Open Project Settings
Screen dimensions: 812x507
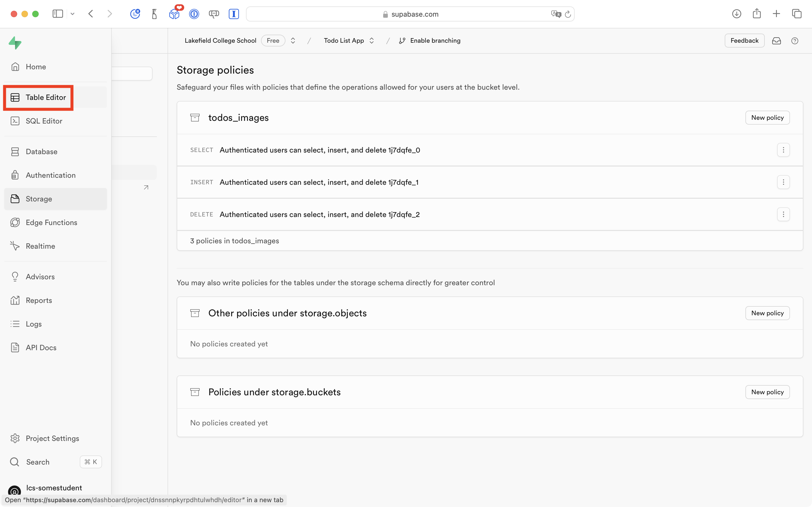[x=52, y=438]
